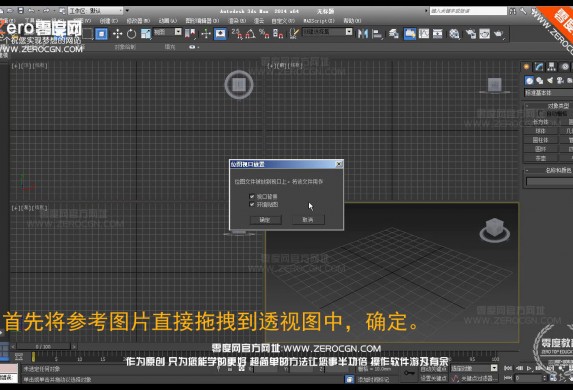
Task: Uncheck the first checkbox in the dialog
Action: [x=252, y=196]
